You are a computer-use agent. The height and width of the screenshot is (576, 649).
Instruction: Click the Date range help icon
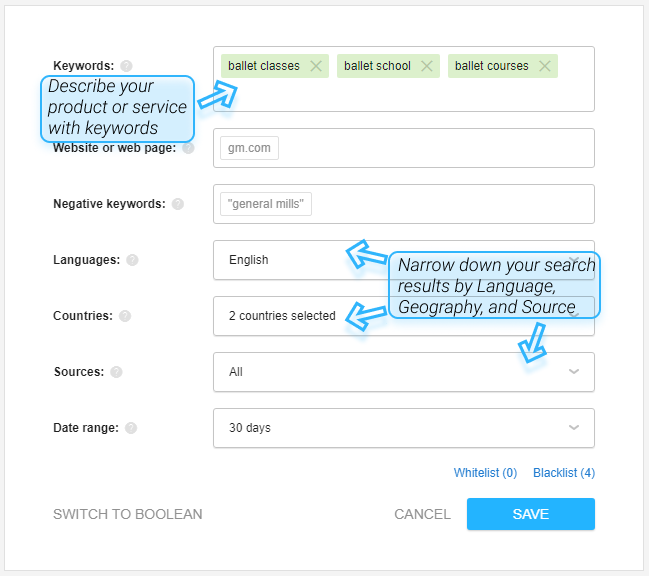coord(131,428)
